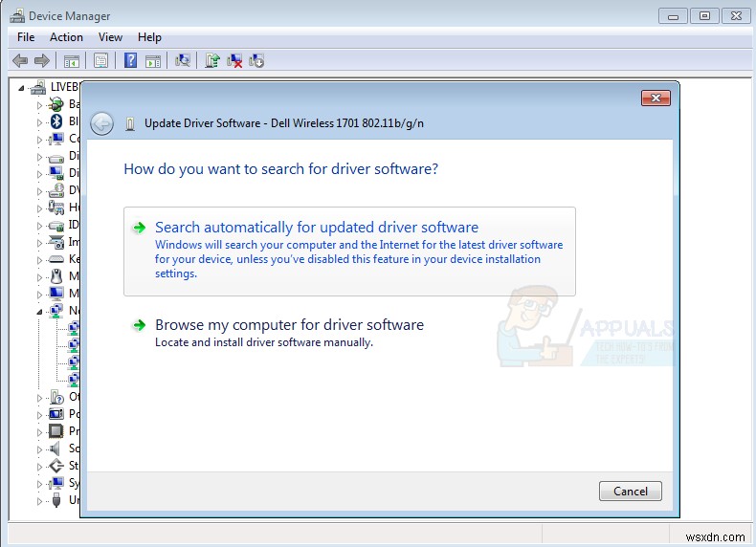
Task: Expand the keyboards category
Action: click(x=39, y=260)
